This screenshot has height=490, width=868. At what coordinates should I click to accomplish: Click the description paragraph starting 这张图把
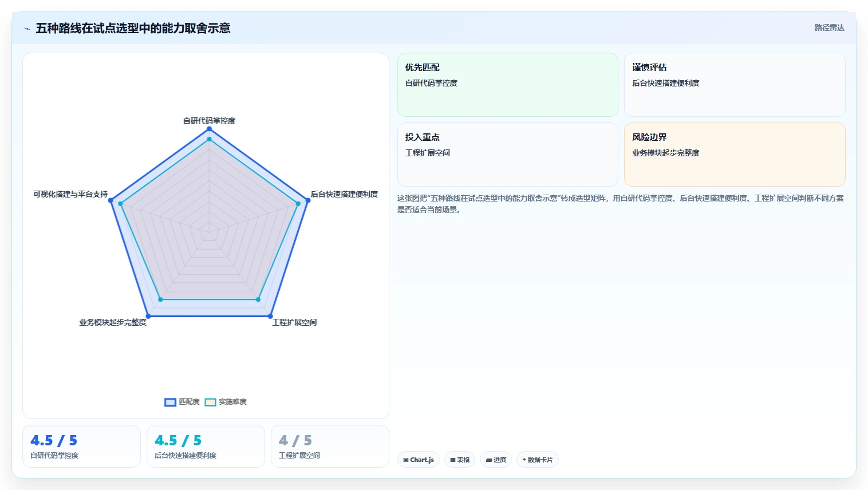621,204
